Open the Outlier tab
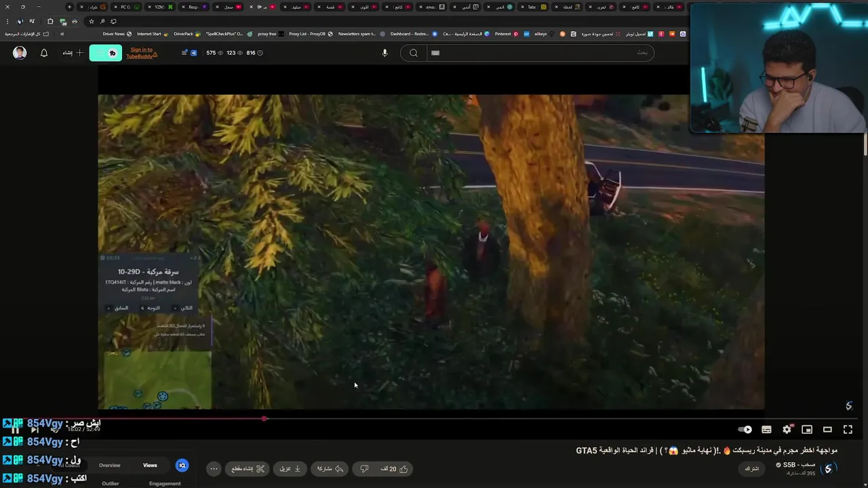Viewport: 868px width, 488px height. pyautogui.click(x=111, y=484)
